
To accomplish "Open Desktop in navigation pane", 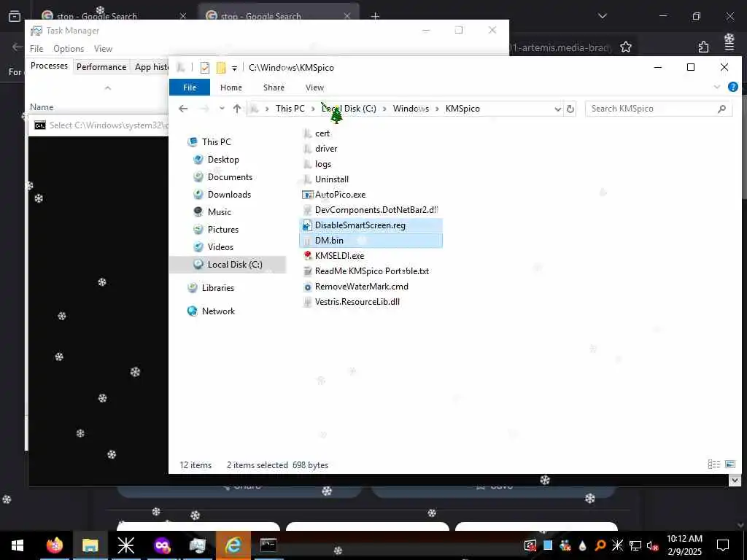I will (223, 160).
